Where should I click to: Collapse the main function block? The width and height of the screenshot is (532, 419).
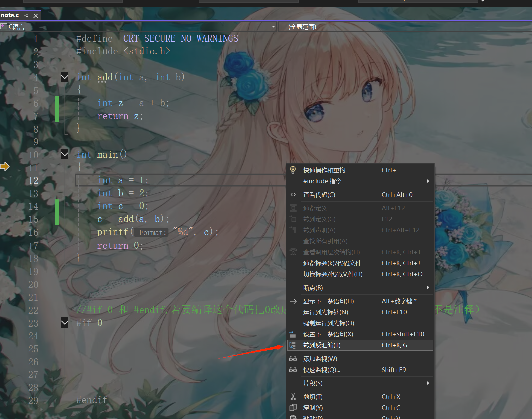(65, 154)
